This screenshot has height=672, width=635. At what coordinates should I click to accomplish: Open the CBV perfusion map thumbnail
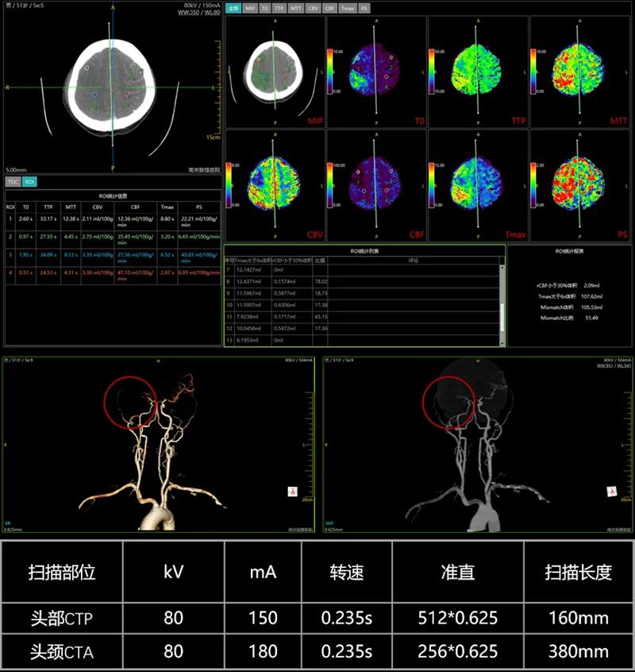275,186
